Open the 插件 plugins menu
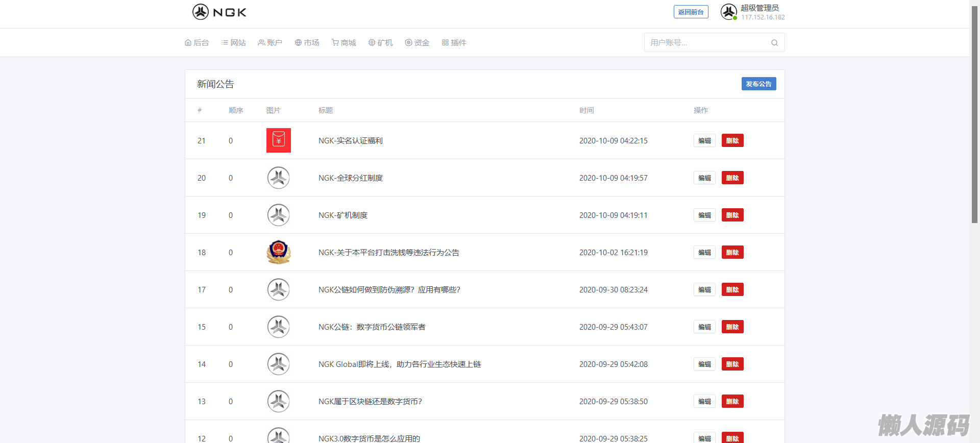 454,43
